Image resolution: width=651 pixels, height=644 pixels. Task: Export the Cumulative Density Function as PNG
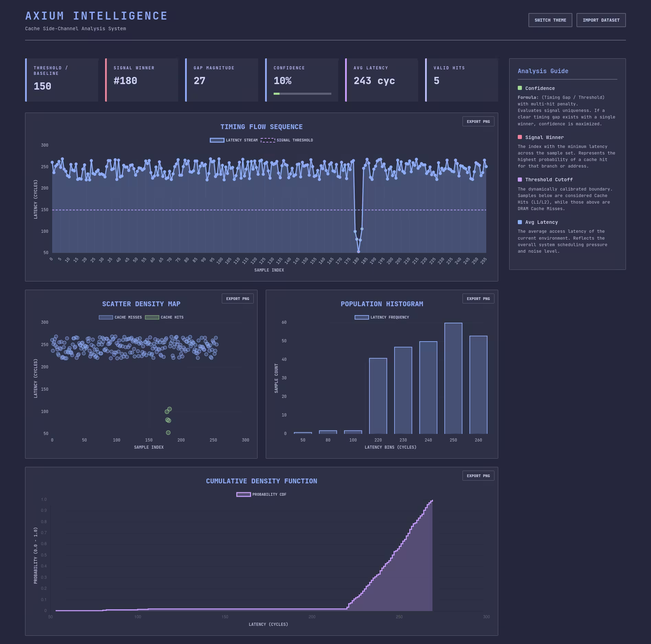[478, 476]
